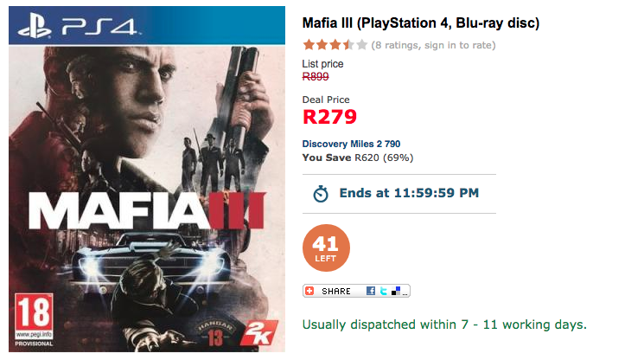Click the first rating star
The image size is (644, 360).
coord(308,44)
